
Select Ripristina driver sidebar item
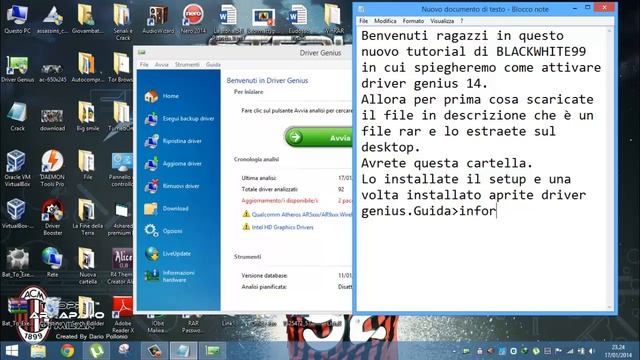click(x=173, y=141)
